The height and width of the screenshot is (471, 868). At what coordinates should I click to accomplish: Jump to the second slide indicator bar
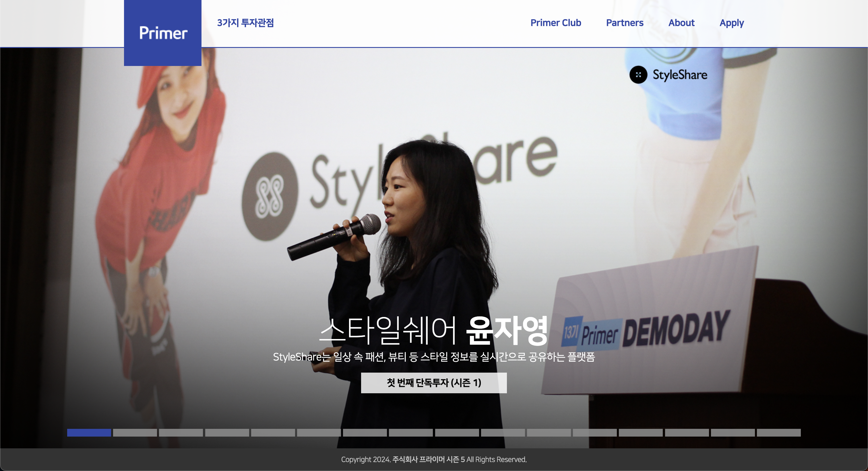pyautogui.click(x=135, y=432)
